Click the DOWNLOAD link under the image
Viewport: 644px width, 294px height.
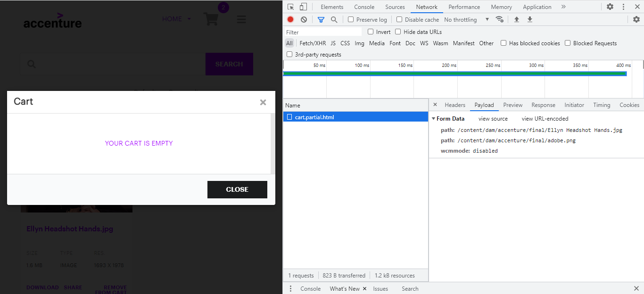pos(42,287)
